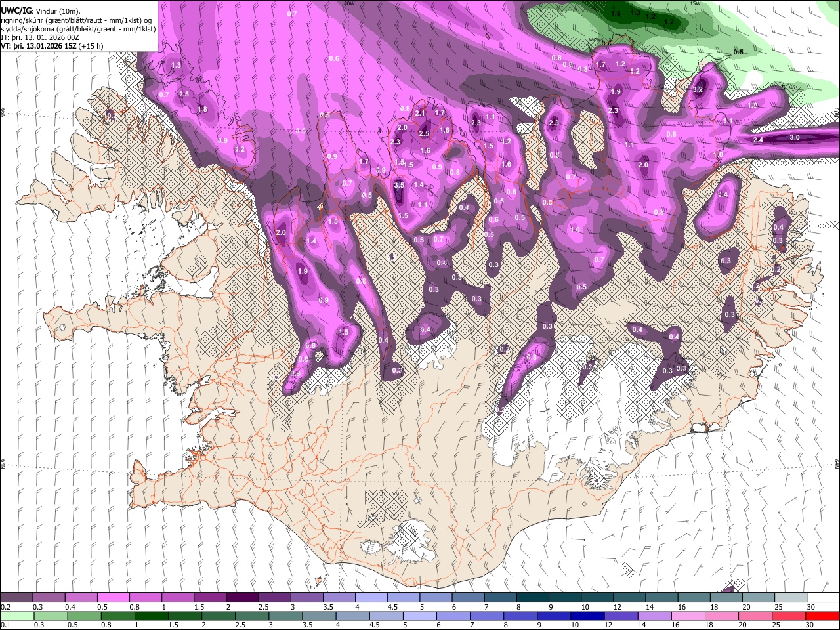The width and height of the screenshot is (840, 630).
Task: Click the 30 bright red swatch in lower legend bar
Action: point(822,616)
